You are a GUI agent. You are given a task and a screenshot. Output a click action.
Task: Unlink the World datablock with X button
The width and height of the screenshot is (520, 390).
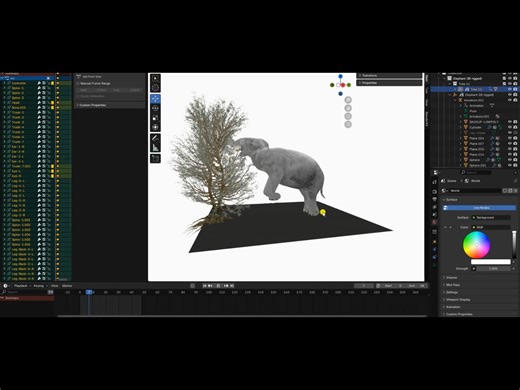coord(515,191)
